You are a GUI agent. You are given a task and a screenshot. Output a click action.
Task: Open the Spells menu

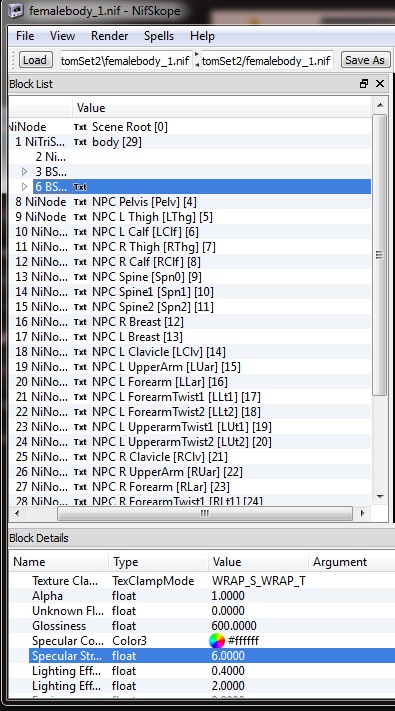159,36
